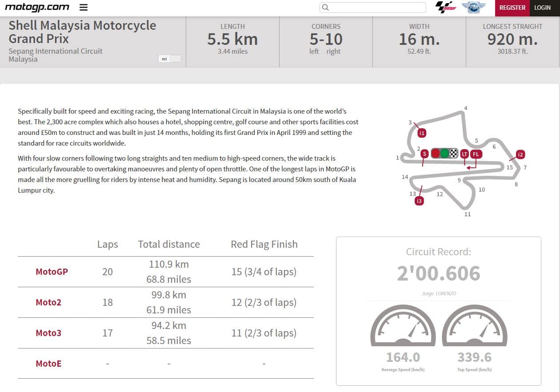Click the 920 m. longest straight value

tap(512, 40)
